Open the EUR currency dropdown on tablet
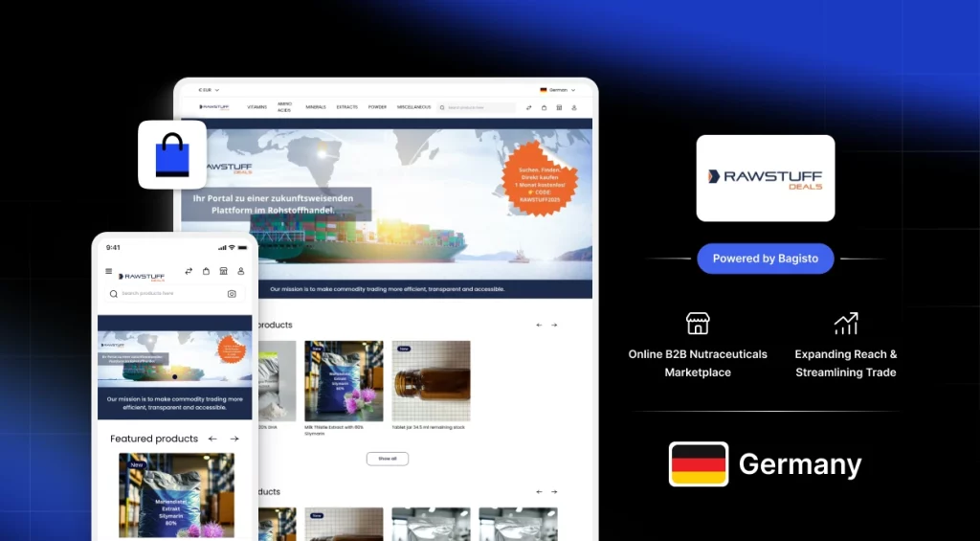The image size is (980, 541). point(209,90)
